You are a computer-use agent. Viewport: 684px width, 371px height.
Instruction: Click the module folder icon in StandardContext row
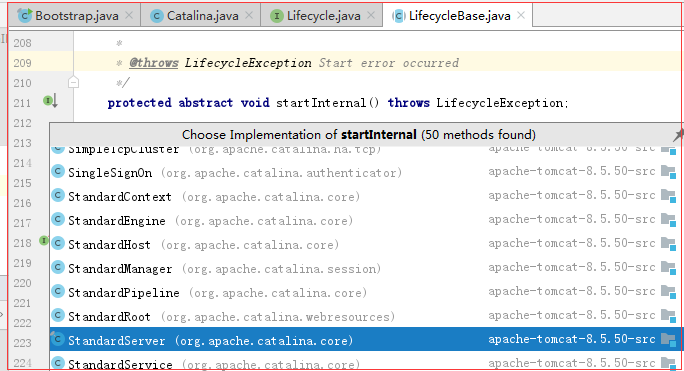[668, 196]
